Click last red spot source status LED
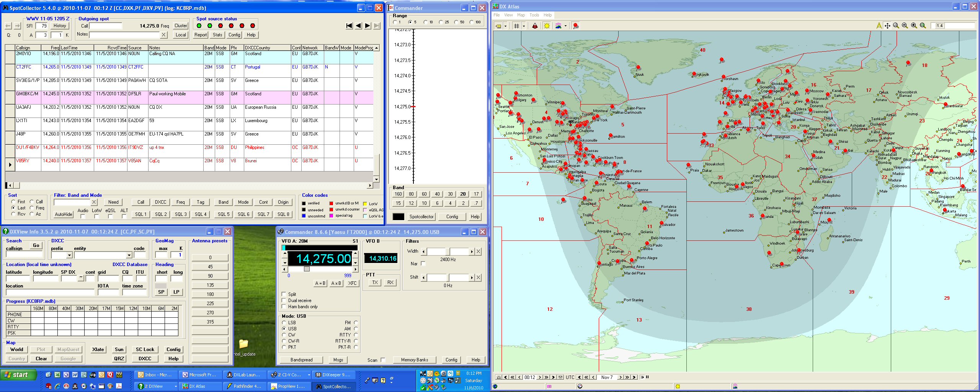This screenshot has width=980, height=392. click(253, 26)
